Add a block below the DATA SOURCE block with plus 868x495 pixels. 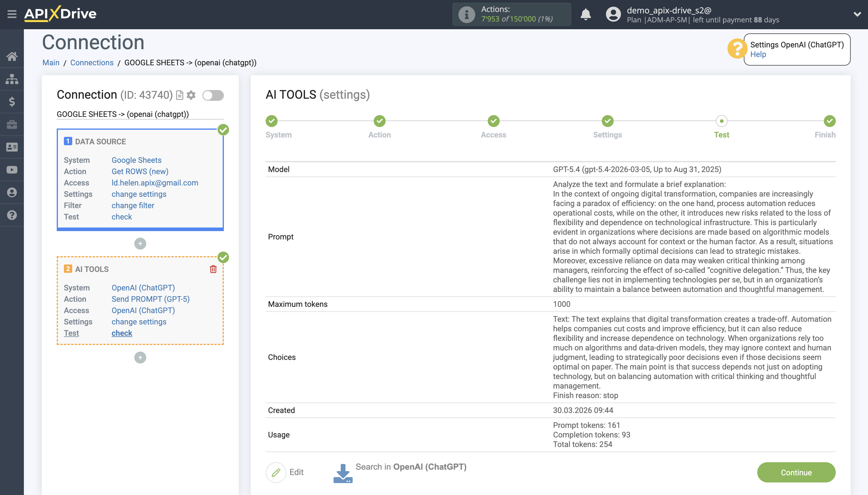[x=140, y=243]
